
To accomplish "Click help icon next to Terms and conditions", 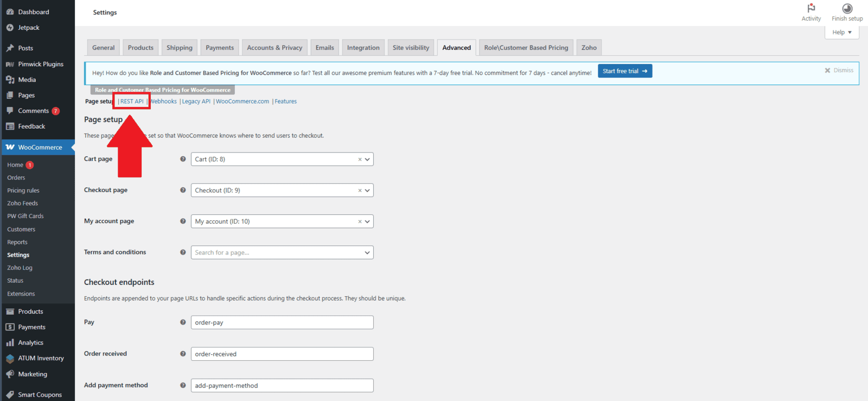I will click(x=183, y=252).
